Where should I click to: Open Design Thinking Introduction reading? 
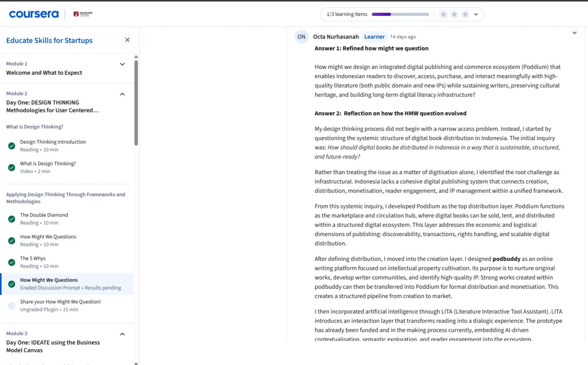pos(53,142)
